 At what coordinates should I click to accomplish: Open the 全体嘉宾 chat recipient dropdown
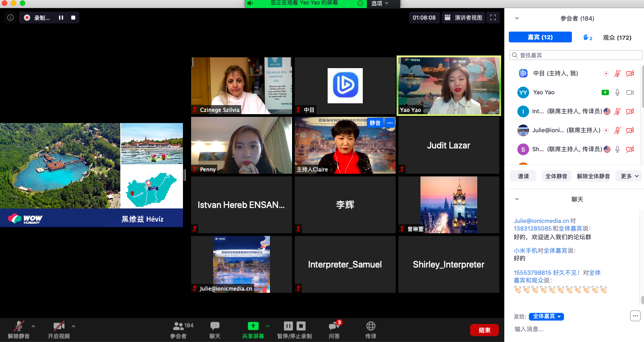click(546, 317)
